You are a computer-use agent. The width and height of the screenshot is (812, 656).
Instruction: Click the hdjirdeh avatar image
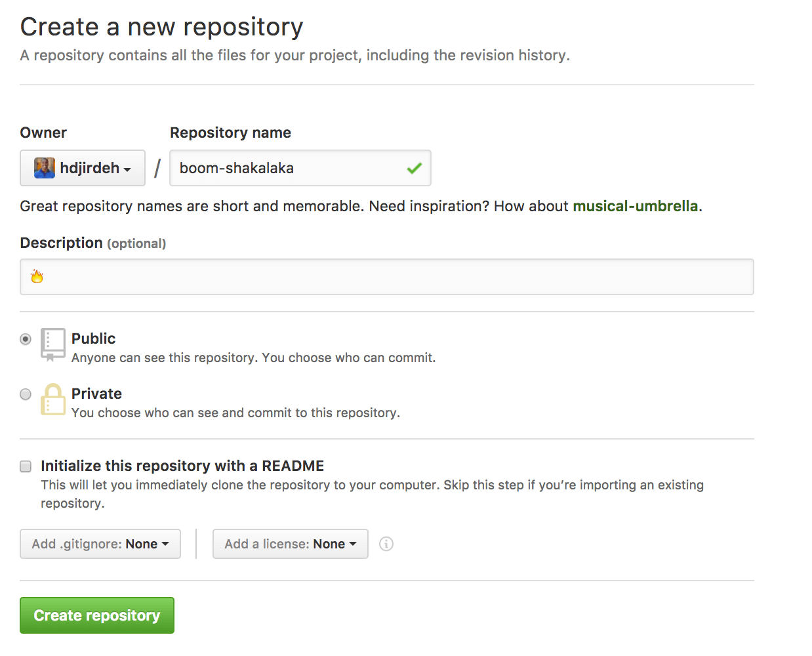(45, 168)
